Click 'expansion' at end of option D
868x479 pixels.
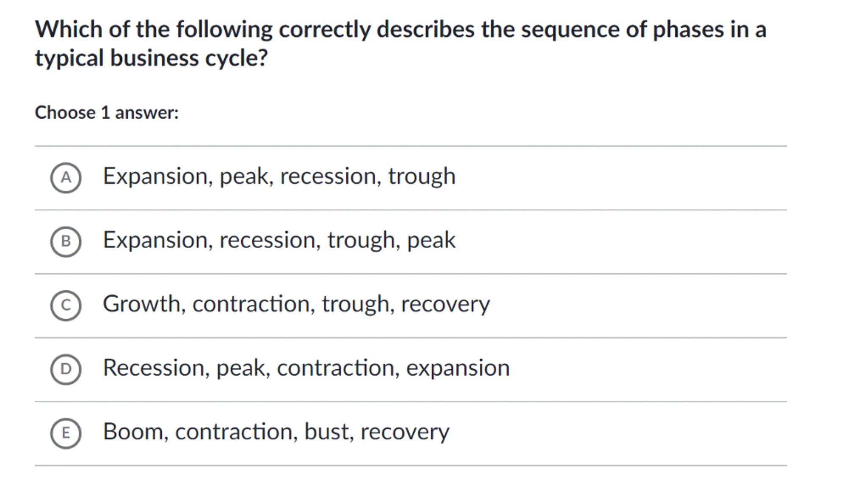click(458, 368)
